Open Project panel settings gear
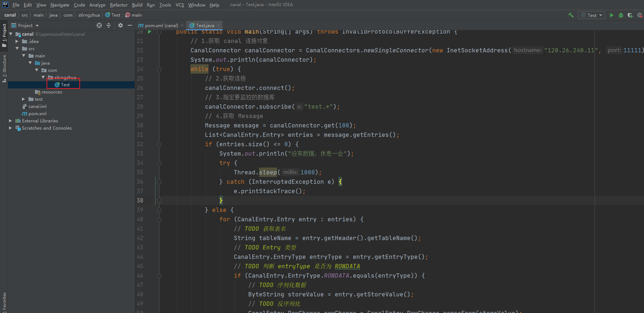Viewport: 644px width, 313px height. coord(121,25)
